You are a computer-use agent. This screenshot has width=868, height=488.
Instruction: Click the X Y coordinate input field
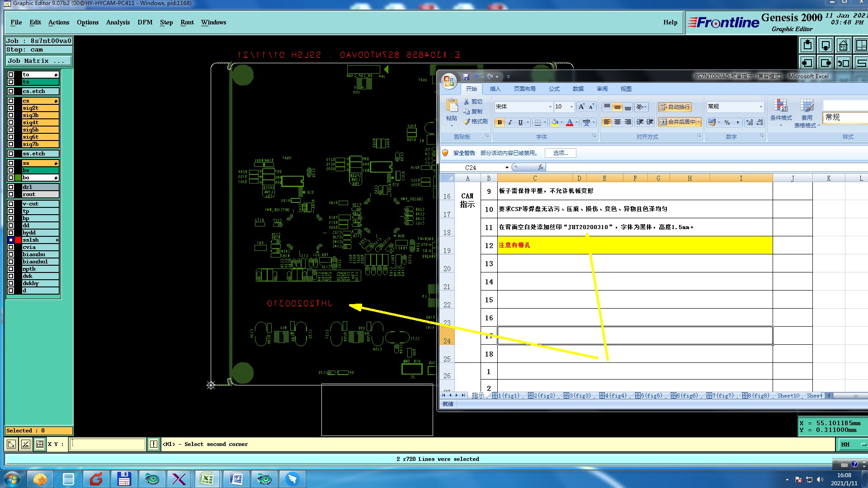click(x=108, y=444)
